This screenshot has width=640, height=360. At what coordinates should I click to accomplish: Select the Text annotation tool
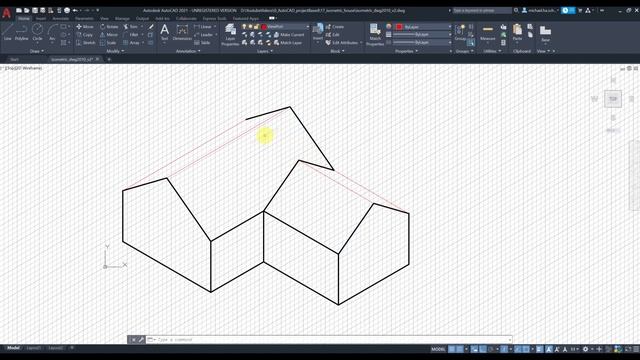coord(164,32)
